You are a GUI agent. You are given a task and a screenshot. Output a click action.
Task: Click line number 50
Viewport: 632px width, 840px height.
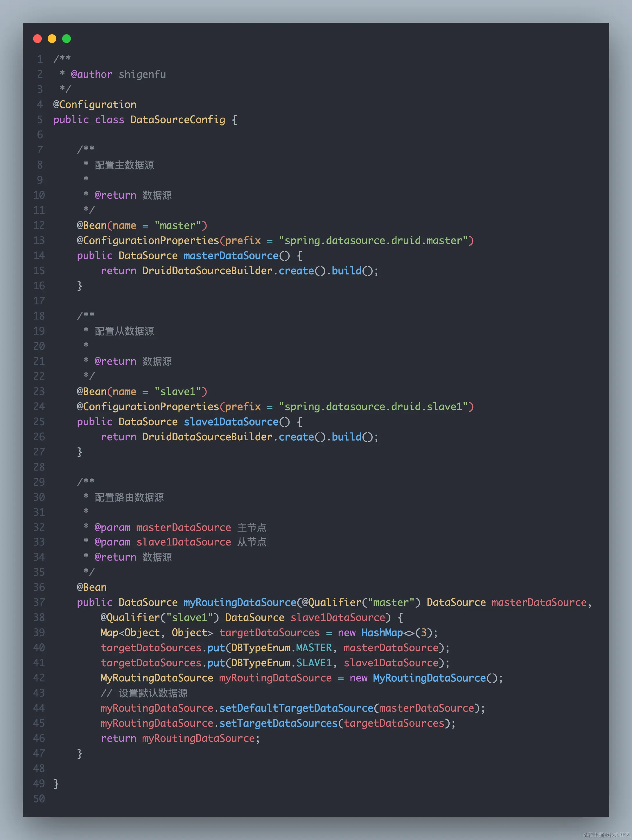pos(39,798)
